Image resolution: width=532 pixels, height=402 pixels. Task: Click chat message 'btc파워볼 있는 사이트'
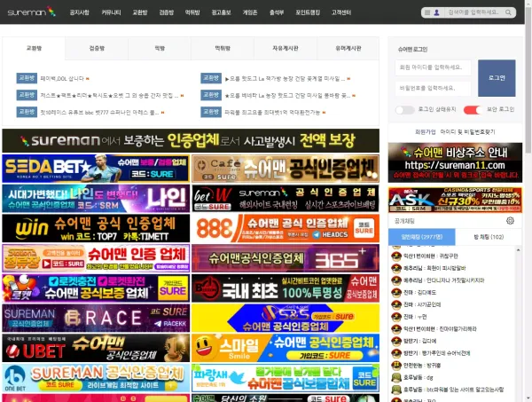coord(454,390)
